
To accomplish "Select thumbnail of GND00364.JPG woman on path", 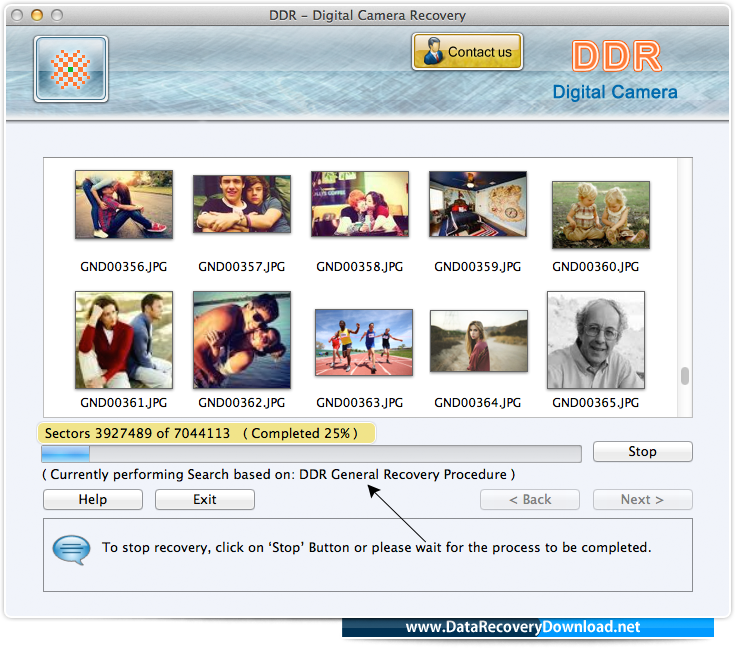I will point(479,341).
